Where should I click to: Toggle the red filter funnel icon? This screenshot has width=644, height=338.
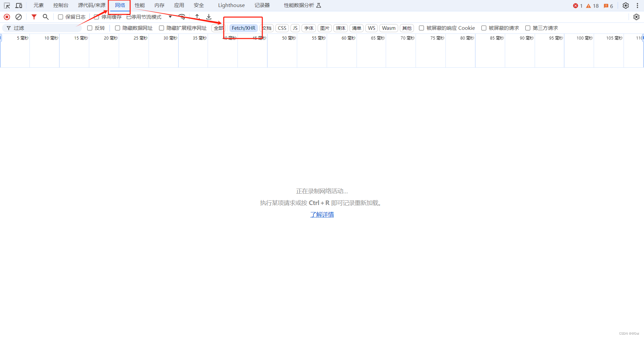pyautogui.click(x=34, y=17)
